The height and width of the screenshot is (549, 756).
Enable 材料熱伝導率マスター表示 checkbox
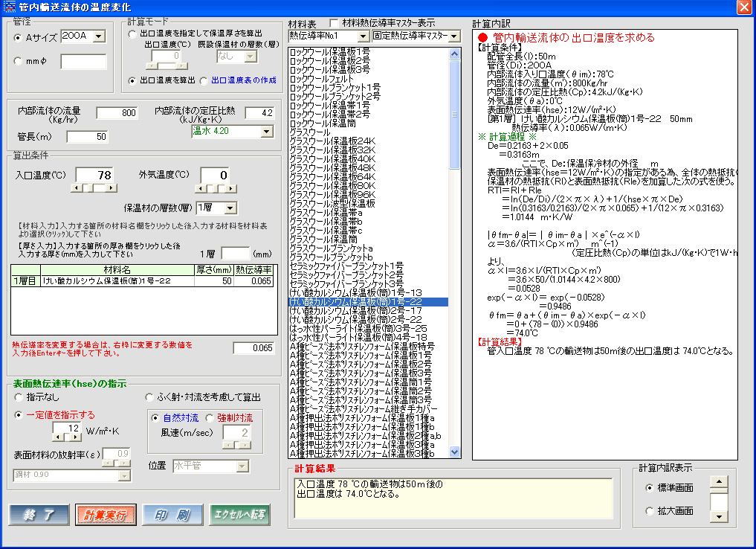point(334,23)
